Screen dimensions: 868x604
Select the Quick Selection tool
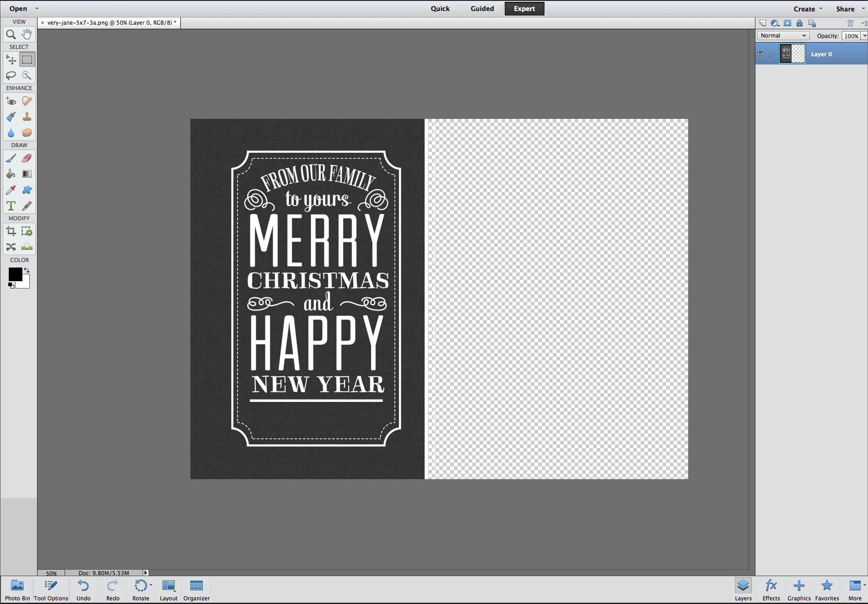(27, 75)
